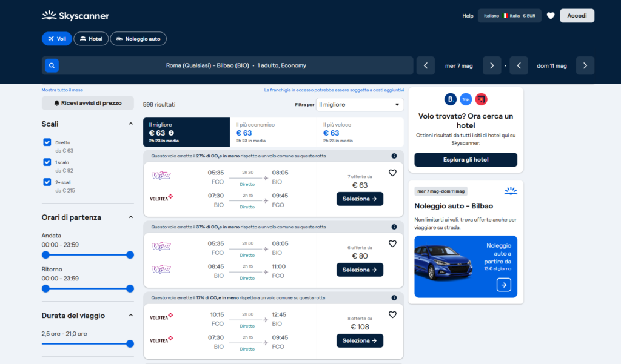Click Durata del viaggio slider handle

tap(130, 344)
